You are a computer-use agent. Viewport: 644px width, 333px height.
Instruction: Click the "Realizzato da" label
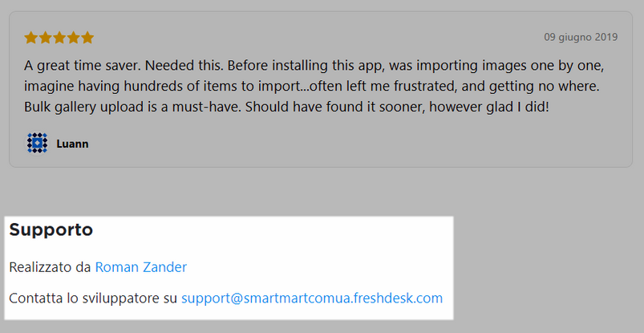coord(50,267)
